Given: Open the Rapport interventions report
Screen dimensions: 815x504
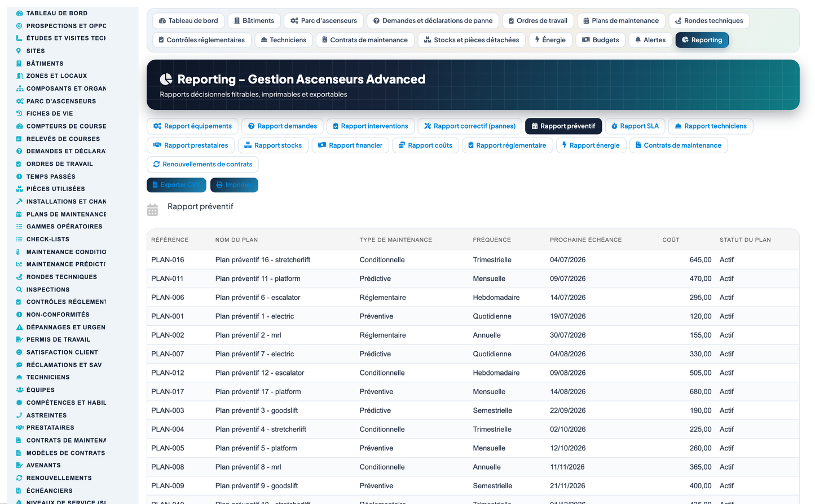Looking at the screenshot, I should (x=371, y=126).
